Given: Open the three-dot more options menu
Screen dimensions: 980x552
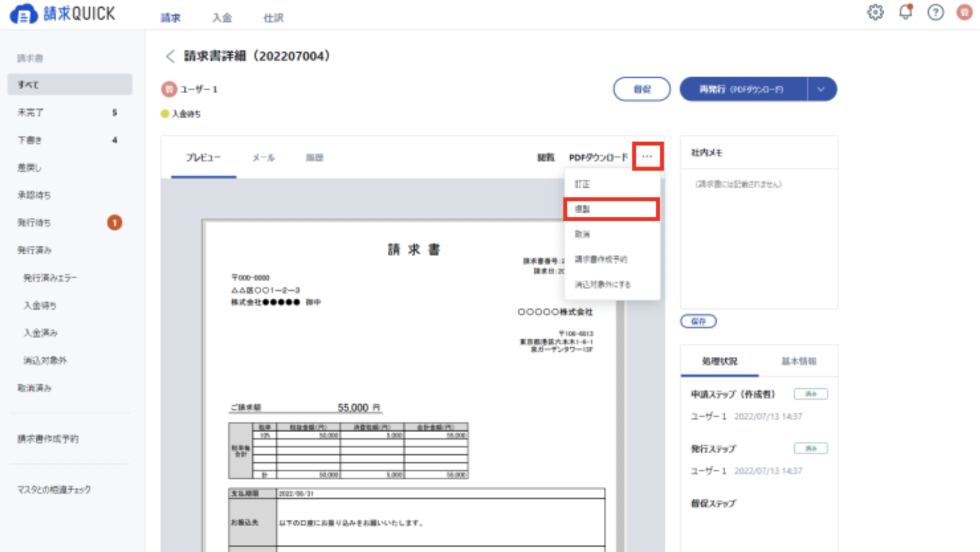Looking at the screenshot, I should pos(647,156).
